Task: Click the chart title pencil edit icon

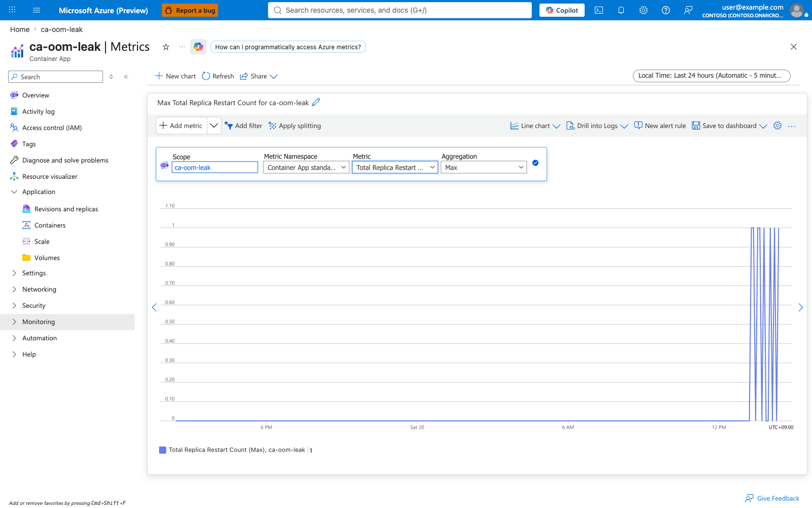Action: tap(316, 102)
